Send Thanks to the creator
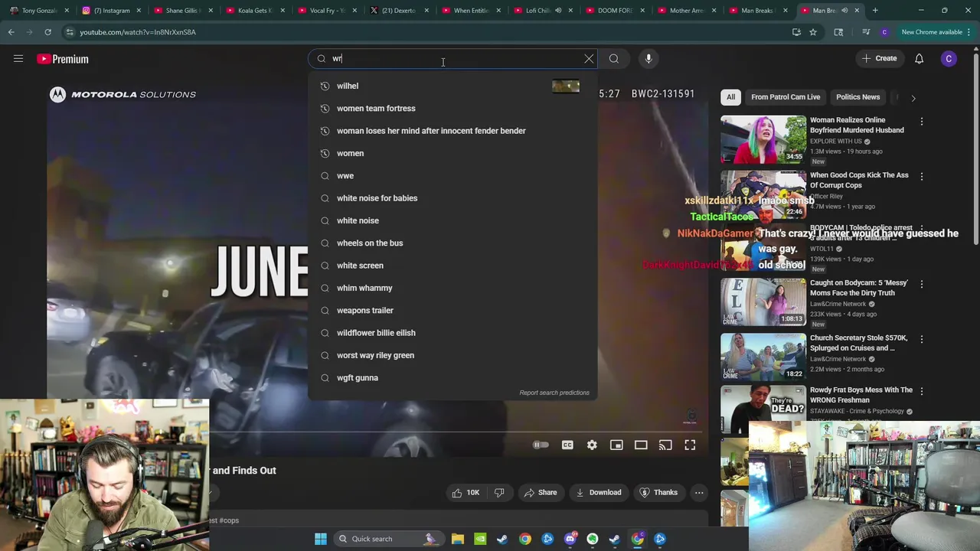Screen dimensions: 980x551 (x=658, y=493)
